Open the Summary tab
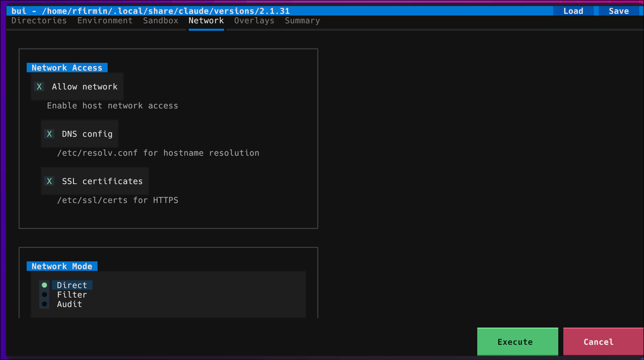Viewport: 644px width, 360px height. point(302,21)
